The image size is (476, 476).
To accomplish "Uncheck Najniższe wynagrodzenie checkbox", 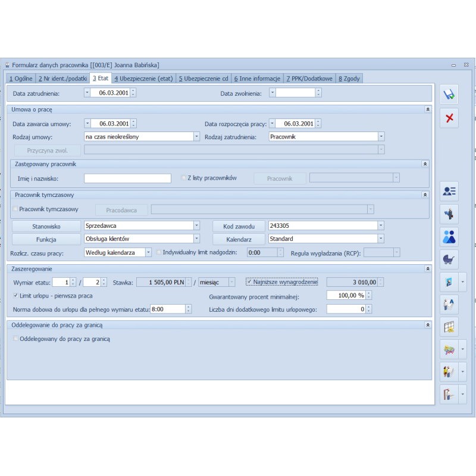I will pos(249,282).
